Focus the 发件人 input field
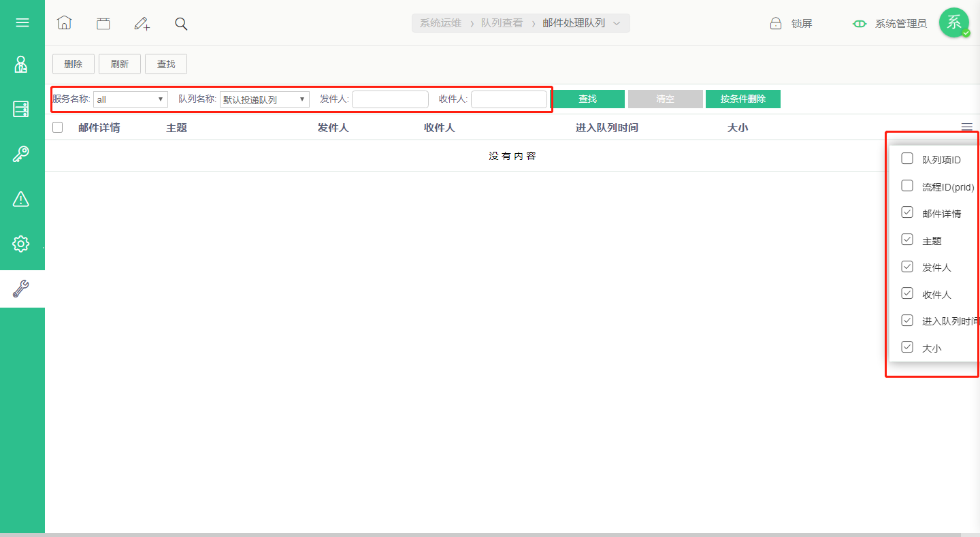This screenshot has width=980, height=537. coord(391,99)
